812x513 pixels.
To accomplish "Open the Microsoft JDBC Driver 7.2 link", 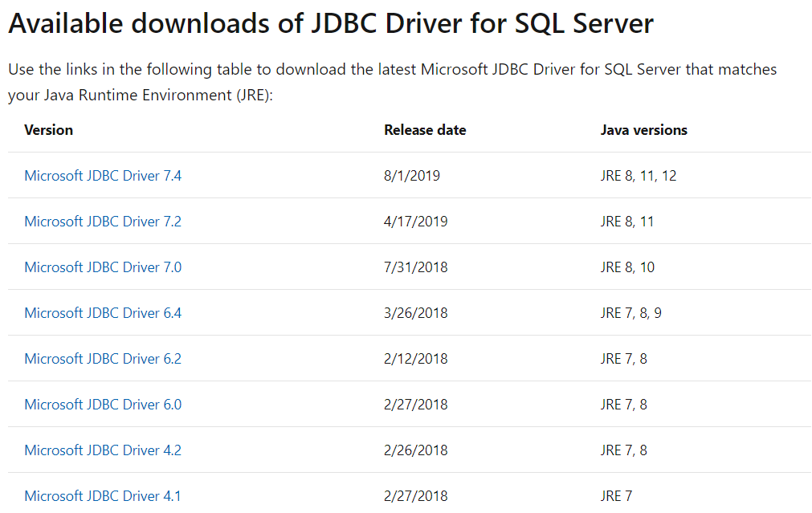I will (103, 222).
